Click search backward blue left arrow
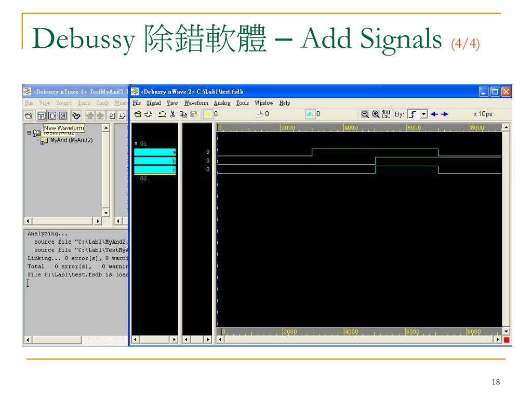The width and height of the screenshot is (532, 399). click(x=434, y=114)
